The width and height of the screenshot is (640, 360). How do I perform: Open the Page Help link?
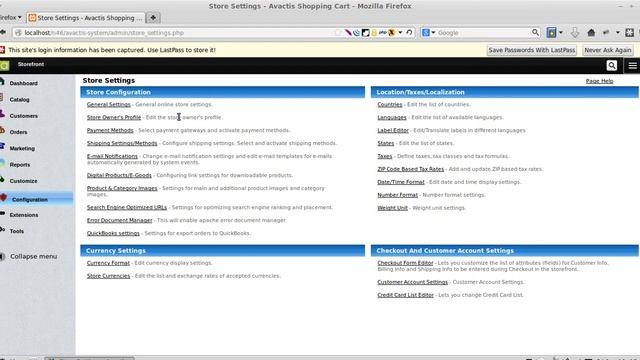599,81
